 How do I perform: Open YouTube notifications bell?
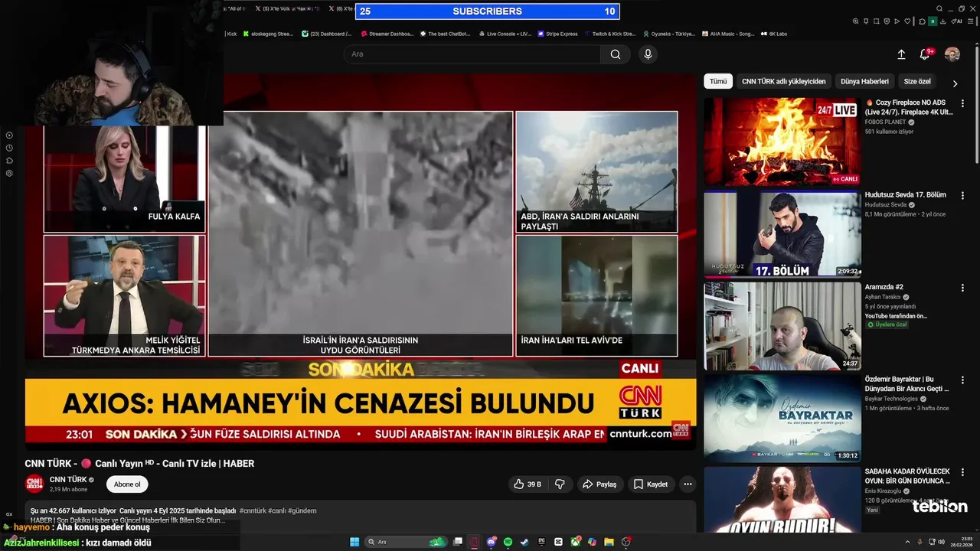pos(925,54)
